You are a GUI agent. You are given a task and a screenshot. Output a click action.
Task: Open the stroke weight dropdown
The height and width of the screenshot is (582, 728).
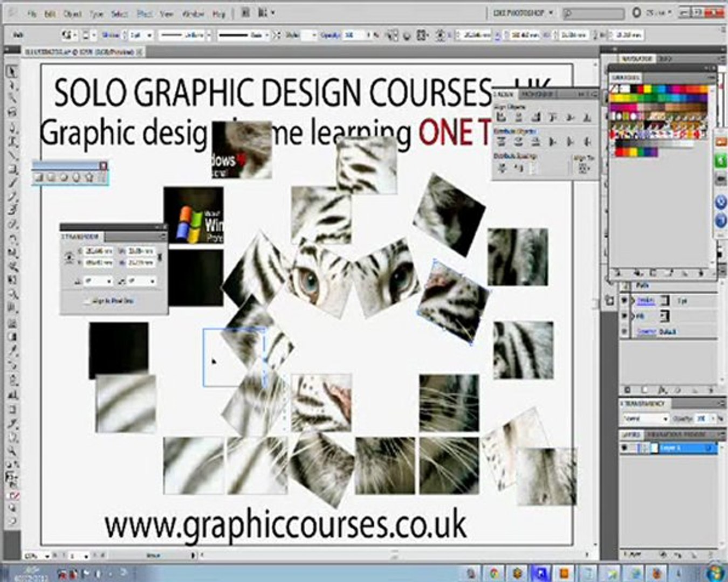(x=149, y=35)
